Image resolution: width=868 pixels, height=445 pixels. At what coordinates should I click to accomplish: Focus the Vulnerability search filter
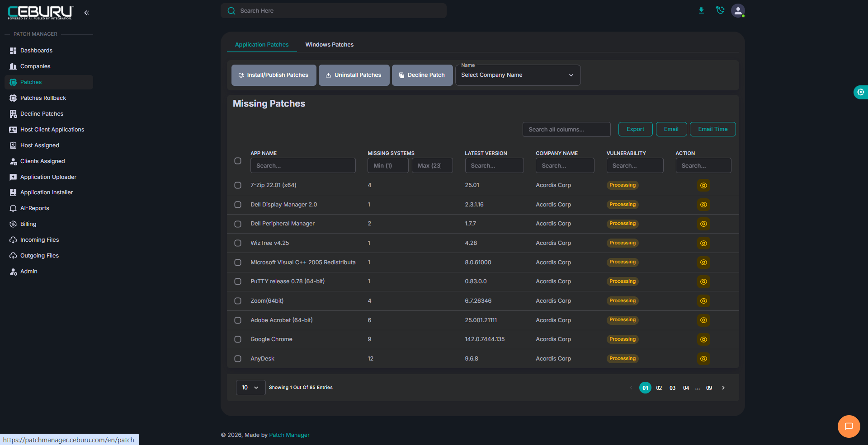635,166
